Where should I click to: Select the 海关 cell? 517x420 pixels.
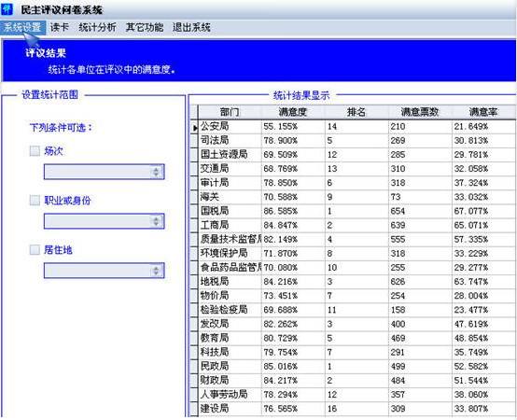tap(230, 197)
